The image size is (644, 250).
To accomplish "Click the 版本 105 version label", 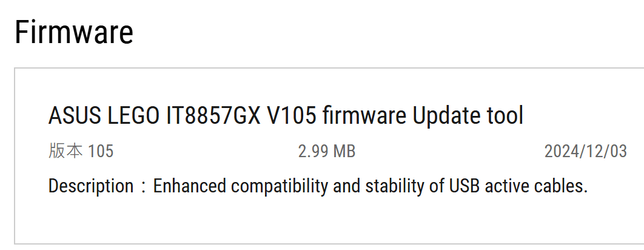I will coord(81,151).
